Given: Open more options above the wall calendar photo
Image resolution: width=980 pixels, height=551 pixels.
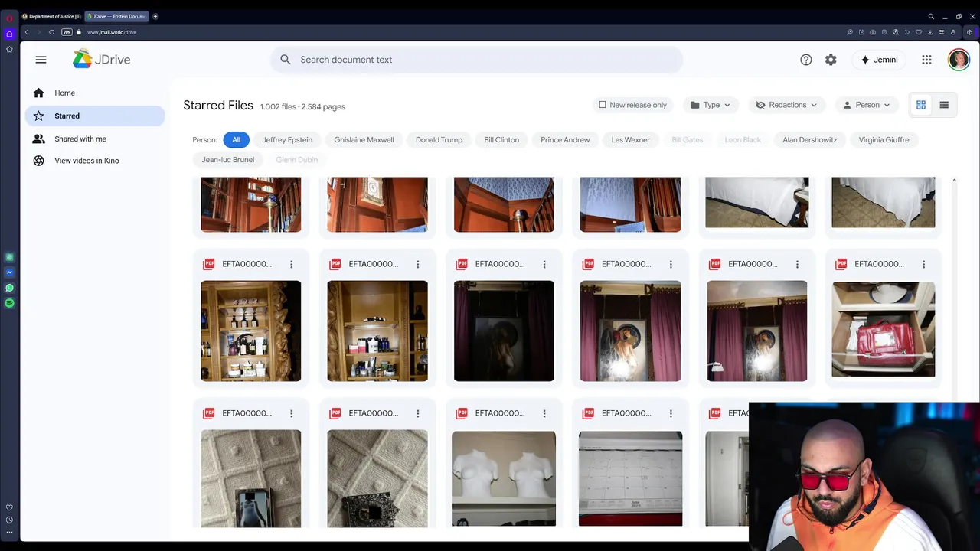Looking at the screenshot, I should pyautogui.click(x=671, y=413).
